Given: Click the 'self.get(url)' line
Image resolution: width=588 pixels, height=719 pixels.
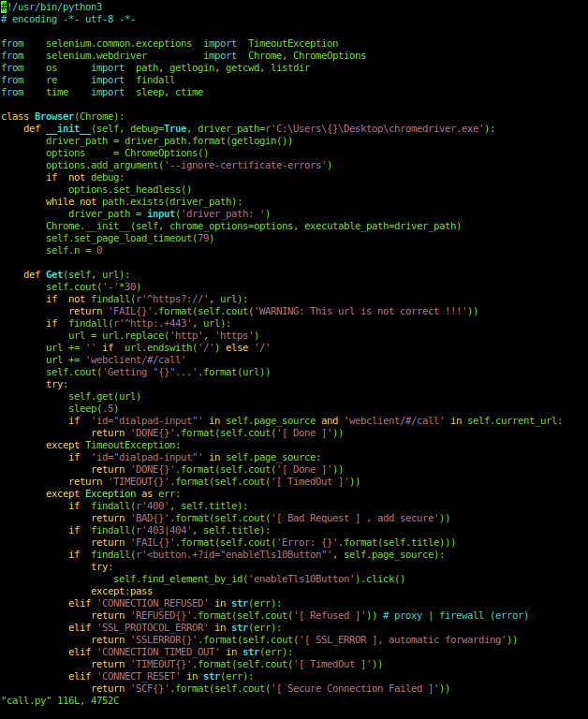Looking at the screenshot, I should tap(105, 397).
